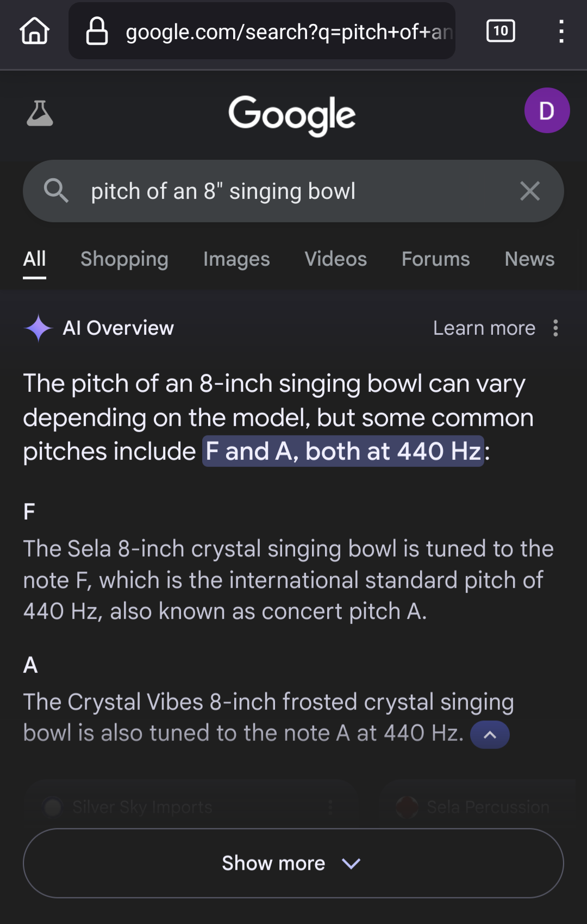This screenshot has width=587, height=924.
Task: Clear the search query with X
Action: [x=529, y=191]
